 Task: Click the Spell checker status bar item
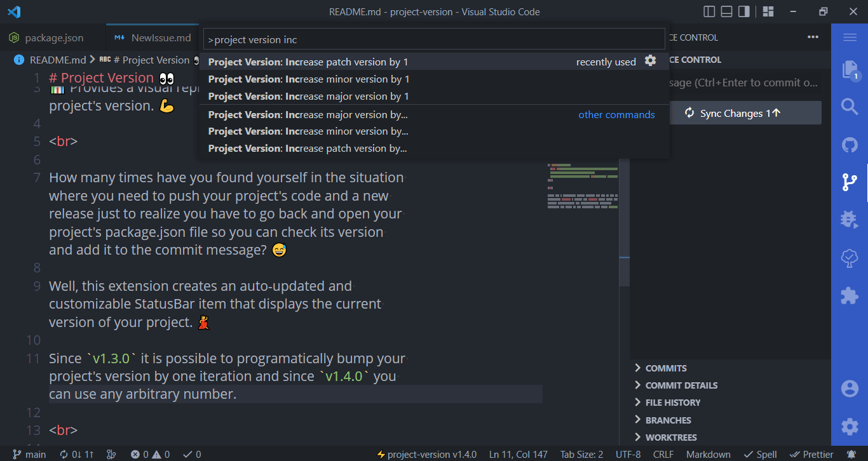(759, 454)
